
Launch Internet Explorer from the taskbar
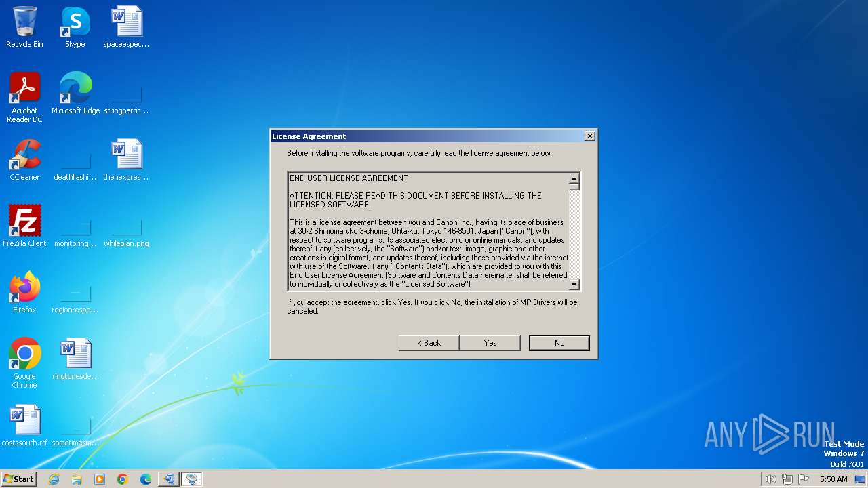point(54,479)
